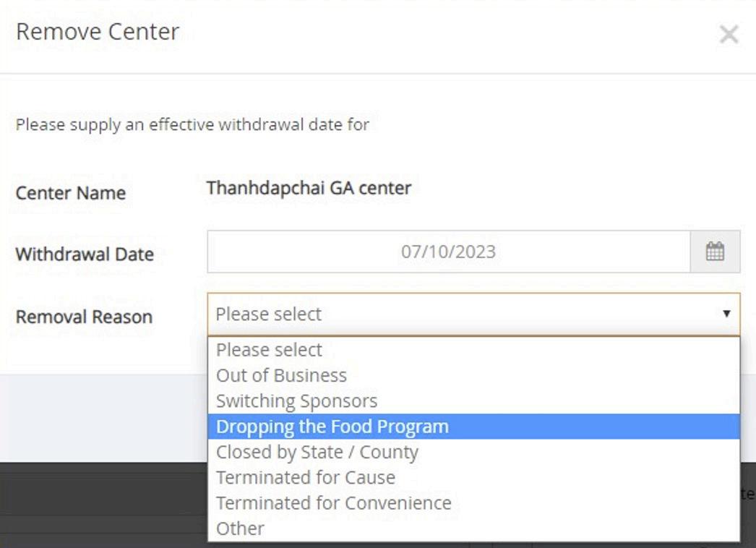The image size is (756, 548).
Task: Click the 'Remove Center' dialog title
Action: coord(98,32)
